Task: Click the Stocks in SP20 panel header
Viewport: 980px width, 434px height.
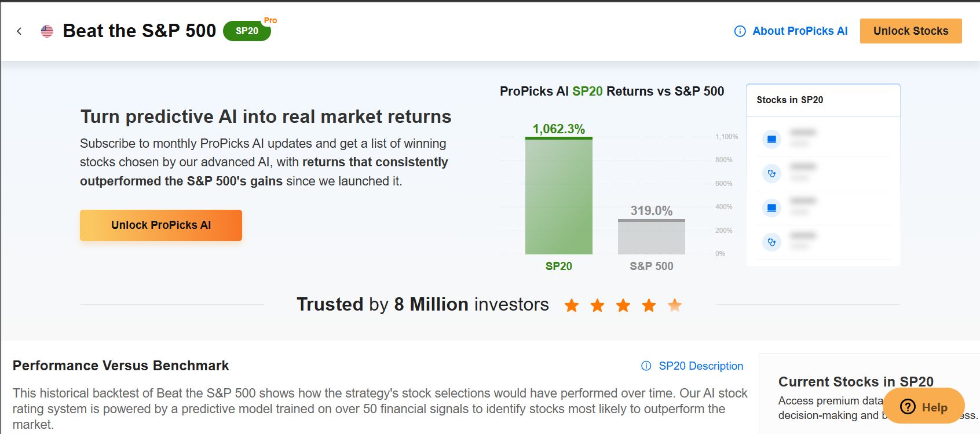Action: 789,100
